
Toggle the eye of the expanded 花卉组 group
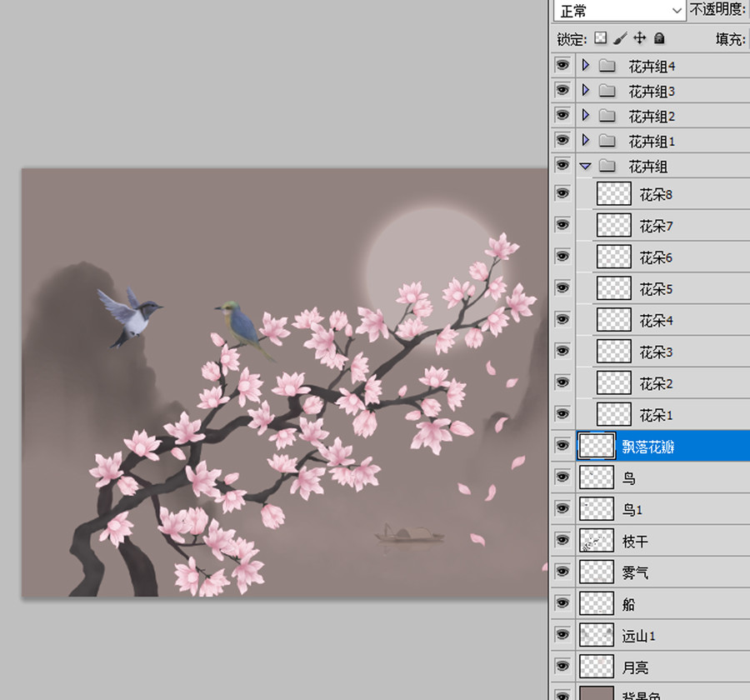(x=562, y=166)
